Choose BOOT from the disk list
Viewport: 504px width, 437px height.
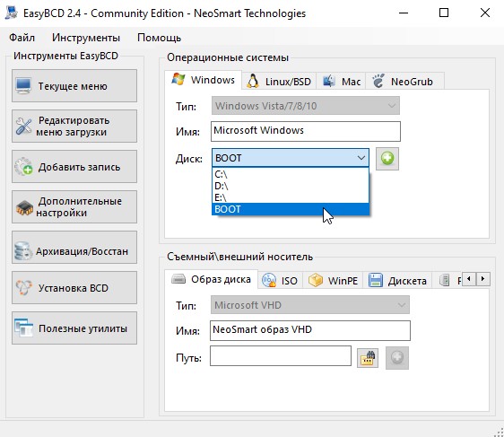point(291,209)
